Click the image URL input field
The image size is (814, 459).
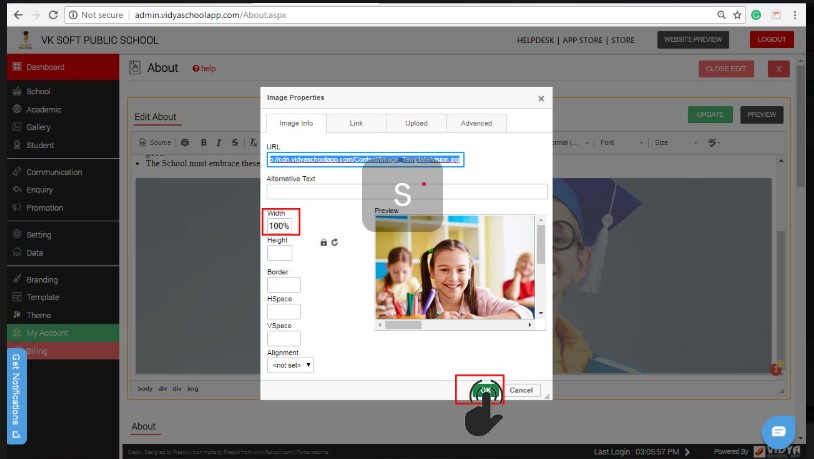[x=365, y=159]
